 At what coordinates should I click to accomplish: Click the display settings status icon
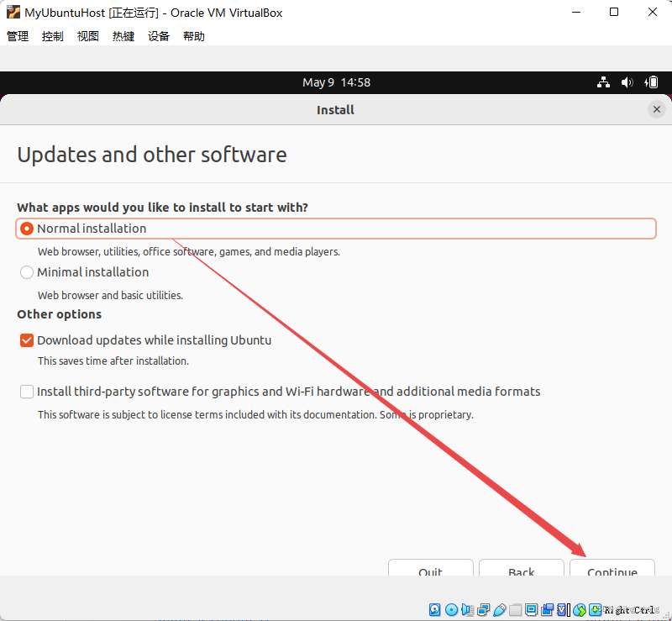coord(532,609)
